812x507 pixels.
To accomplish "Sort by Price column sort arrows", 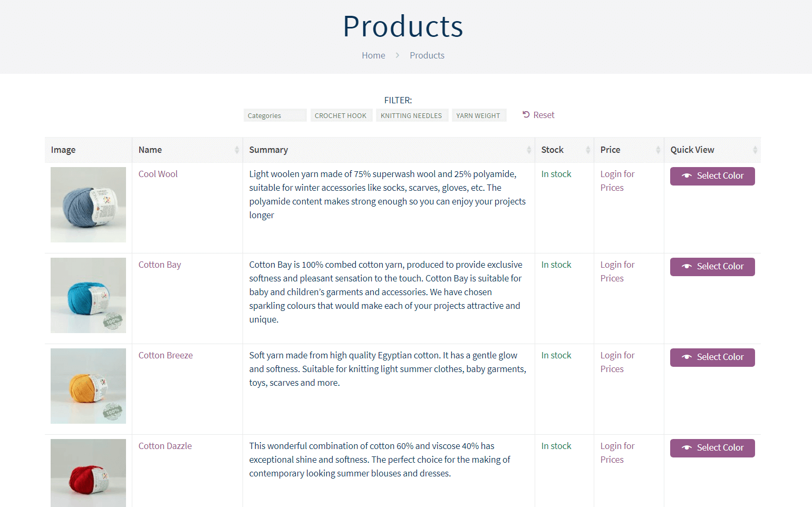I will coord(658,150).
